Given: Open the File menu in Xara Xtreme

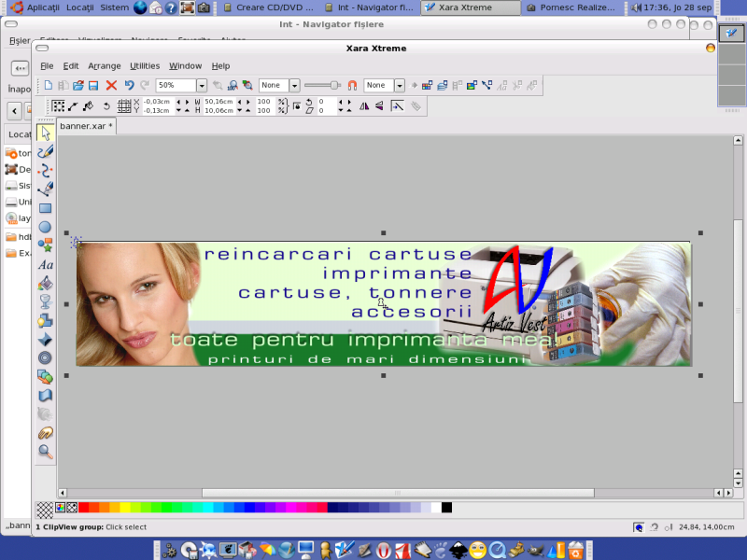Looking at the screenshot, I should 47,65.
